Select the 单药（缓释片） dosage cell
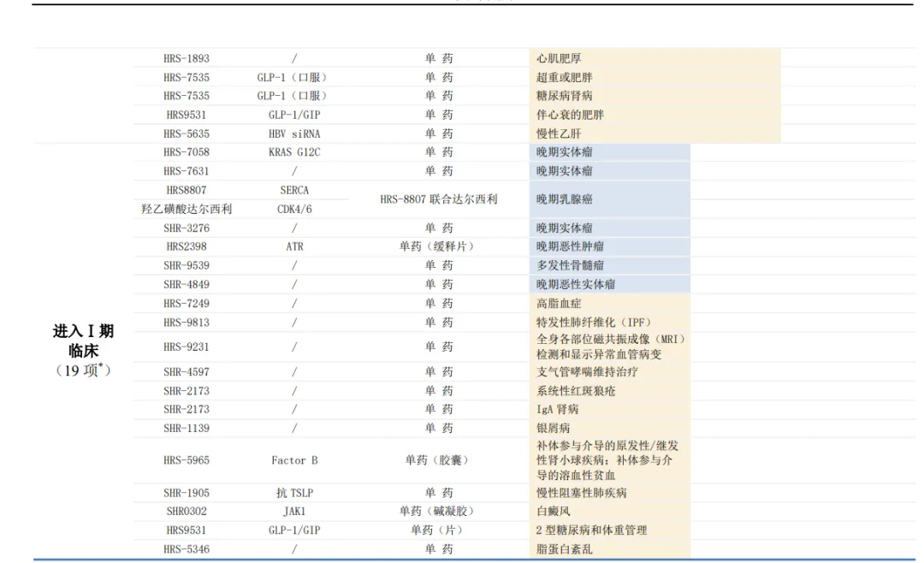Image resolution: width=924 pixels, height=563 pixels. coord(439,246)
